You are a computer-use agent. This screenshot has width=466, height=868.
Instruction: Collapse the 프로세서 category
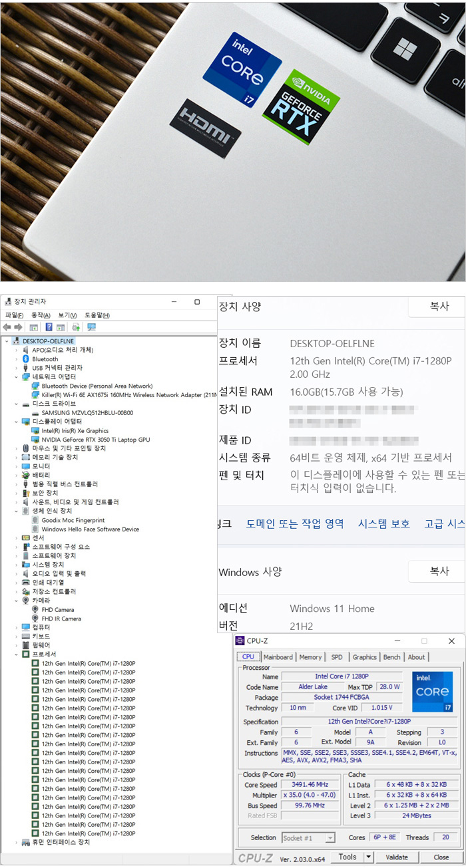(17, 654)
